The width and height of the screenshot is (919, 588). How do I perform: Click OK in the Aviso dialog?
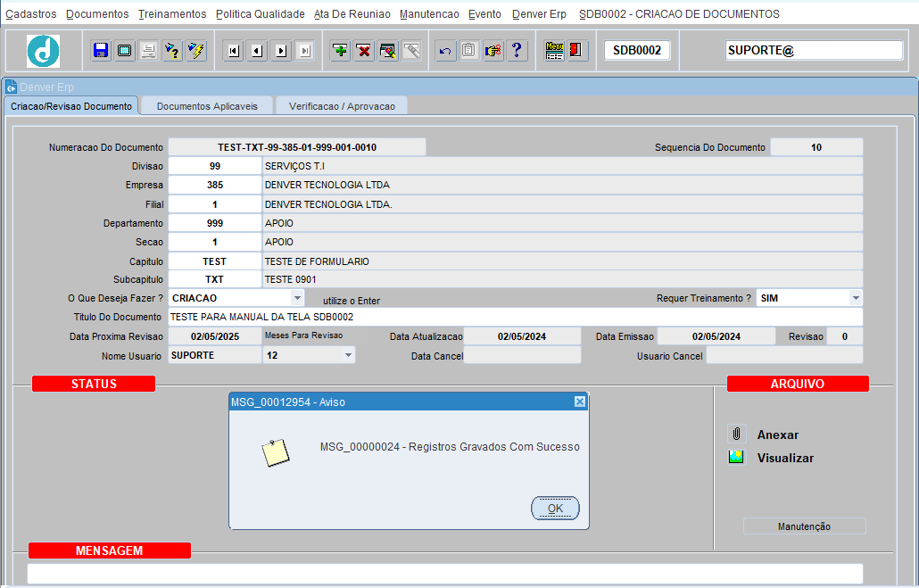555,509
